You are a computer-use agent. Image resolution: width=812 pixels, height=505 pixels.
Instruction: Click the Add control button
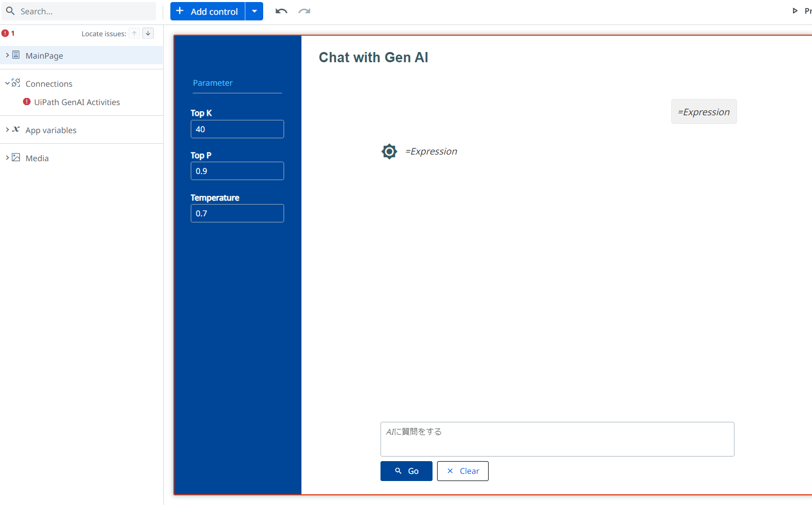pyautogui.click(x=208, y=11)
